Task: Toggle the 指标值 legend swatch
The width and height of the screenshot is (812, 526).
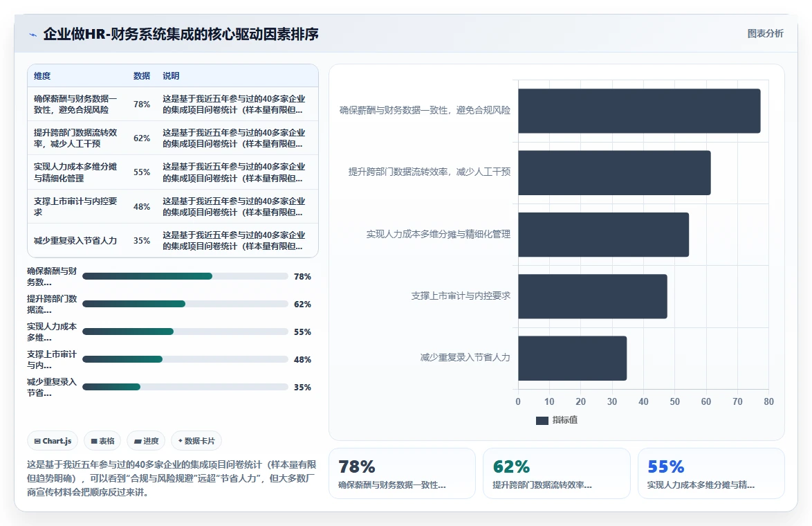Action: (542, 420)
